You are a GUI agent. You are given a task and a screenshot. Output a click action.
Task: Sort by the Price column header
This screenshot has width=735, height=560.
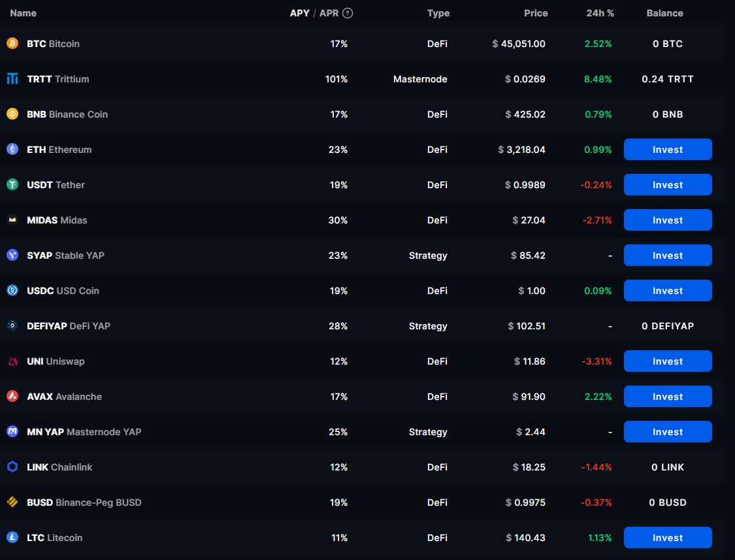[535, 13]
